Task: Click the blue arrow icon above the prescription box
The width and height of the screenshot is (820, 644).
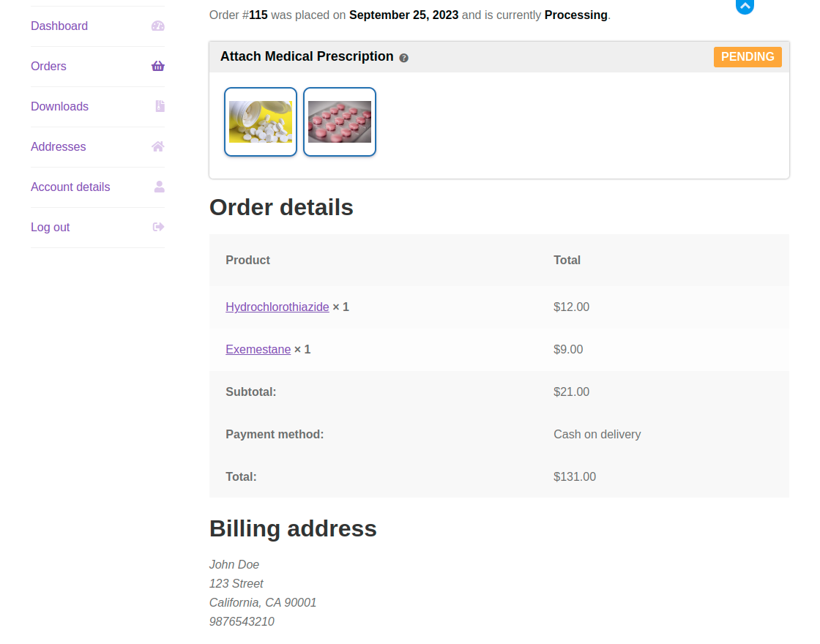Action: [745, 7]
